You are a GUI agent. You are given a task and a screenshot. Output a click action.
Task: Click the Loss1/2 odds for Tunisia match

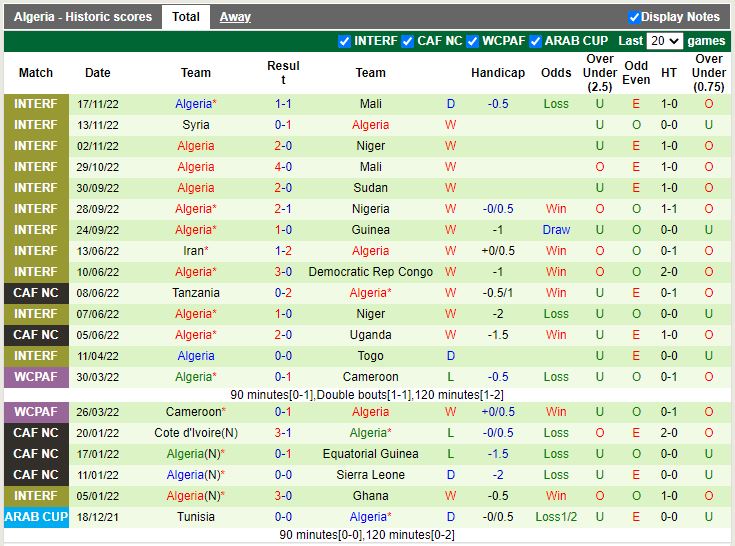(556, 516)
